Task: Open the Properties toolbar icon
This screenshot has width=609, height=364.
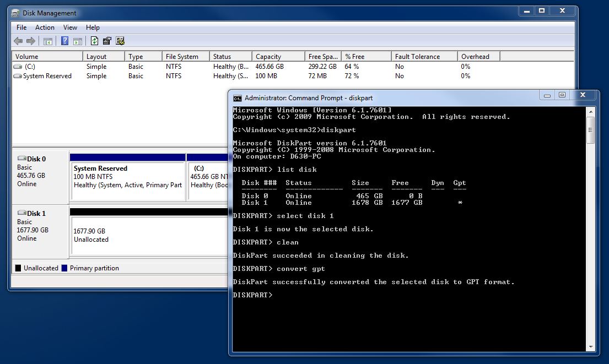Action: point(107,41)
